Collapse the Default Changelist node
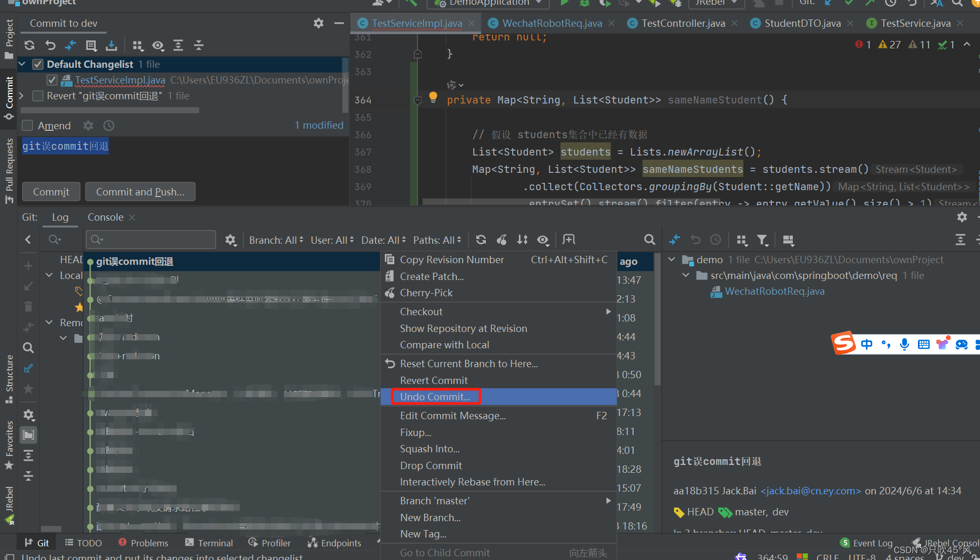The height and width of the screenshot is (560, 980). (x=22, y=64)
